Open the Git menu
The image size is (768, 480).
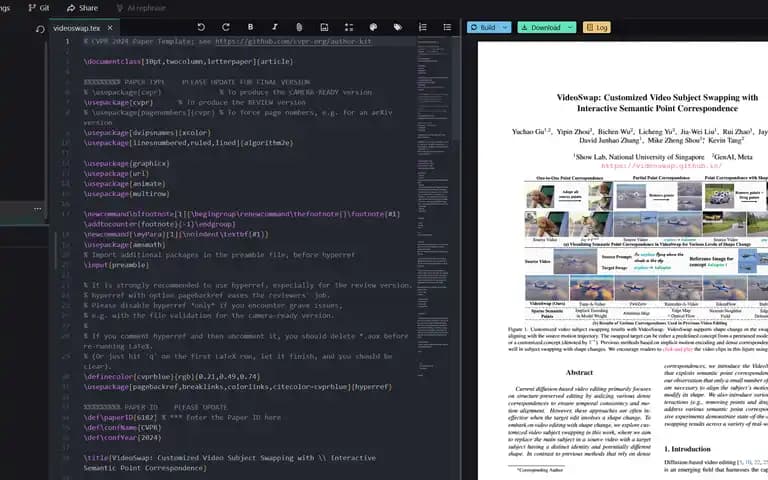(39, 8)
